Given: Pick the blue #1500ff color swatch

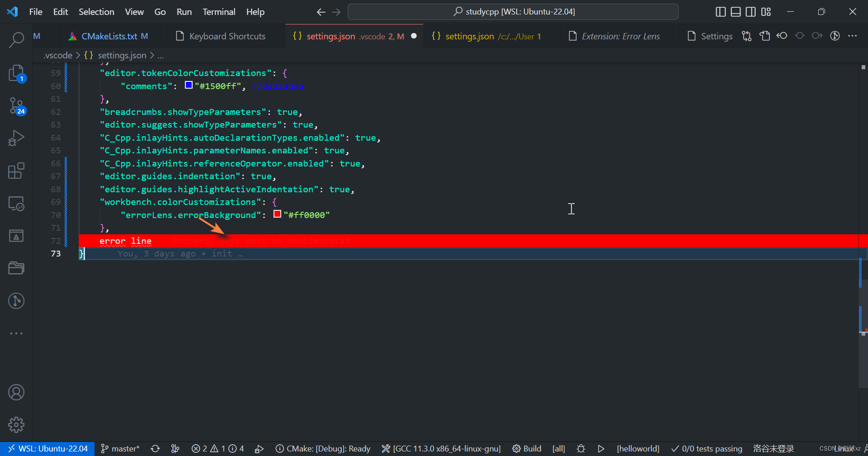Looking at the screenshot, I should click(x=189, y=85).
